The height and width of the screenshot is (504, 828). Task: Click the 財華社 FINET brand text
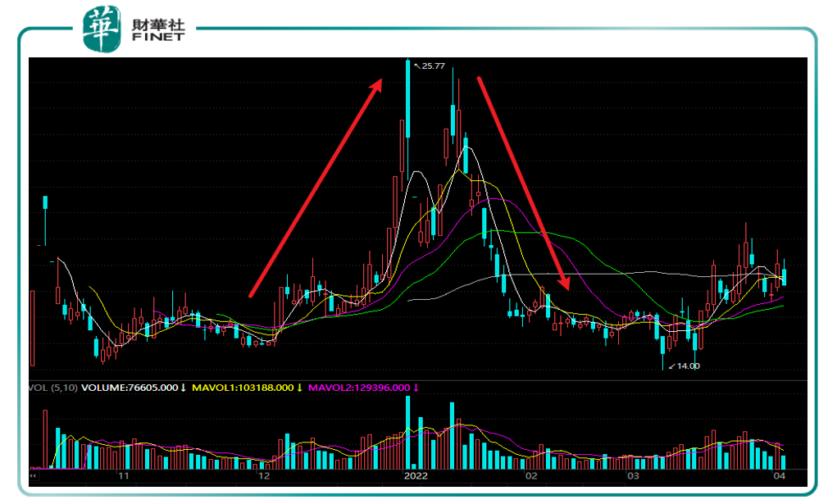(158, 28)
